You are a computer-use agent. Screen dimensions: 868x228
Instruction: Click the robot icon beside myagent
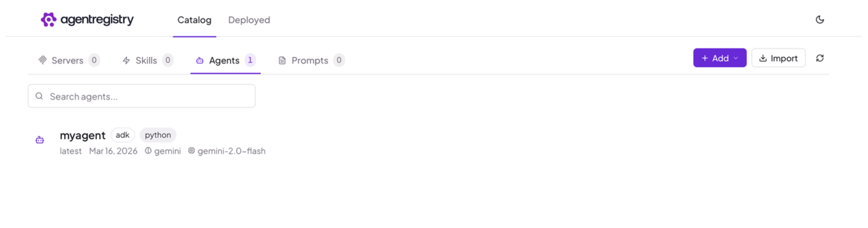click(x=40, y=140)
